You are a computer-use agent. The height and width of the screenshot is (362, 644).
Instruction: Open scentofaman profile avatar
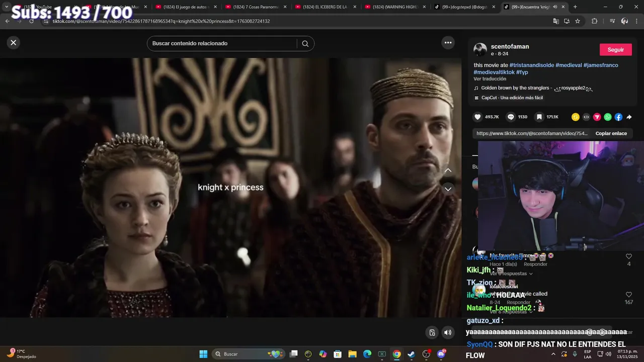coord(480,50)
